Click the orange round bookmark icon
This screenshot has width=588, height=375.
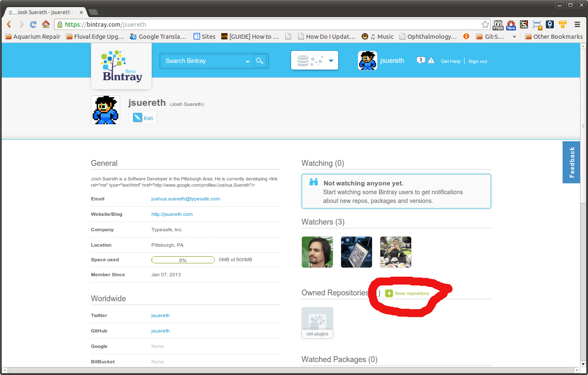[466, 36]
